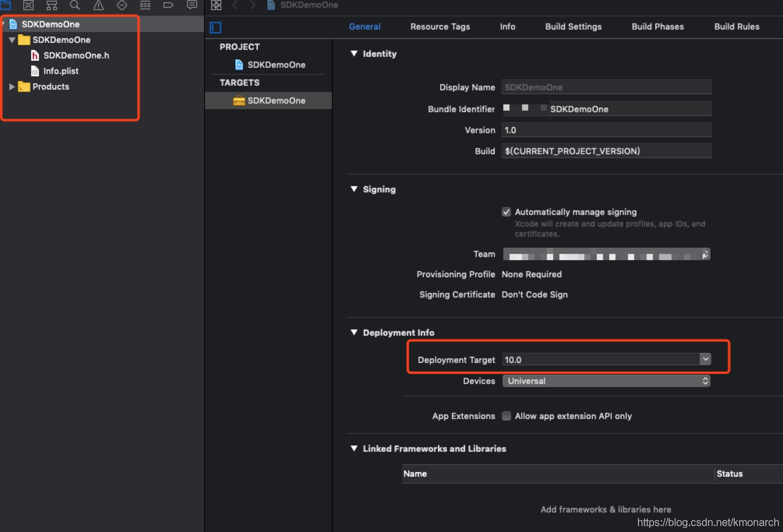Open the Issue navigator warning icon
The width and height of the screenshot is (783, 532).
98,5
